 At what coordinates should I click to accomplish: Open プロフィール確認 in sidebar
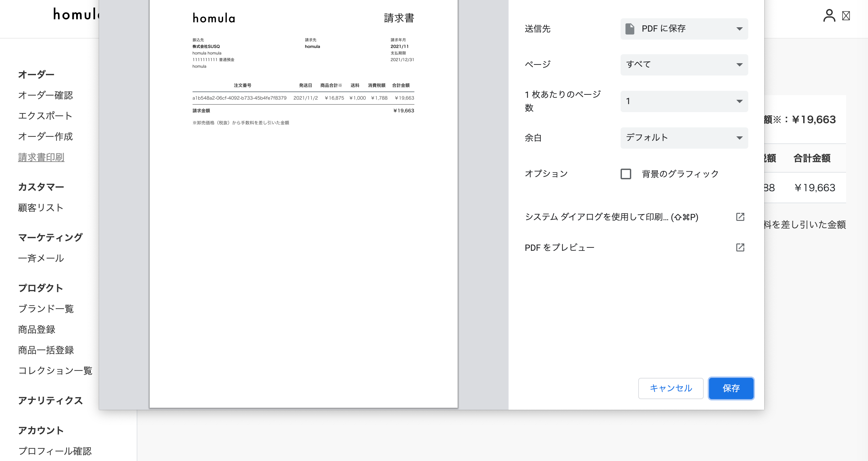click(55, 451)
